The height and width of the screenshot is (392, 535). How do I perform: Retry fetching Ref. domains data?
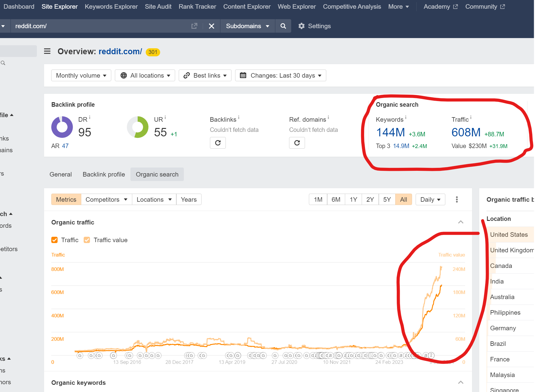coord(297,143)
